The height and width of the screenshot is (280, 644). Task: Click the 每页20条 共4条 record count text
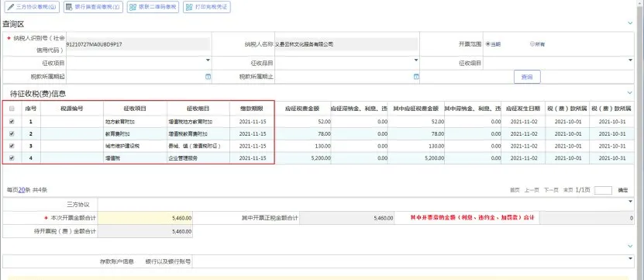tap(27, 190)
